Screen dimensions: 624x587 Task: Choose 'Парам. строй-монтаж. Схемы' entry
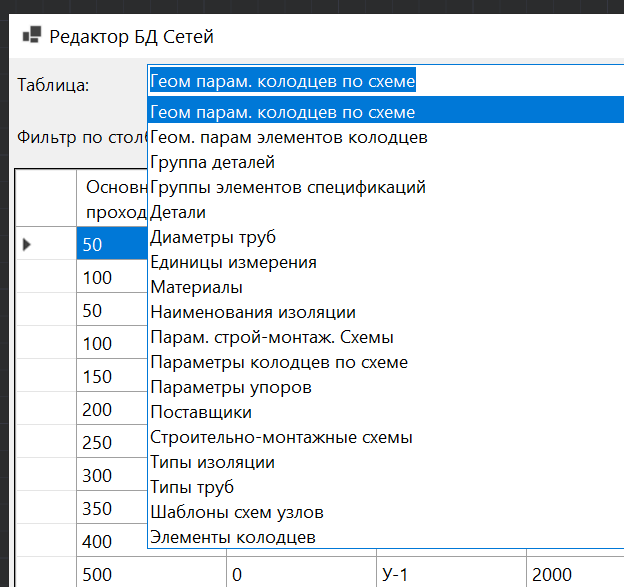tap(272, 337)
